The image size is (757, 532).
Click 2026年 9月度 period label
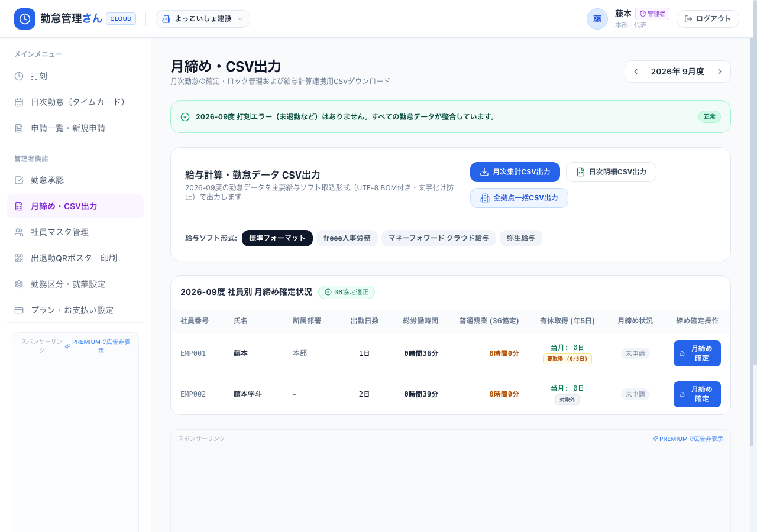pos(678,72)
